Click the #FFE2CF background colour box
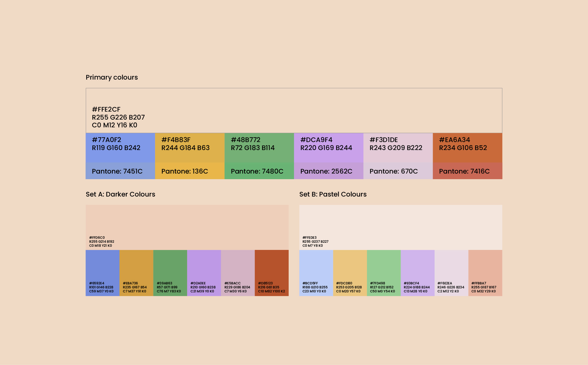 (x=294, y=110)
